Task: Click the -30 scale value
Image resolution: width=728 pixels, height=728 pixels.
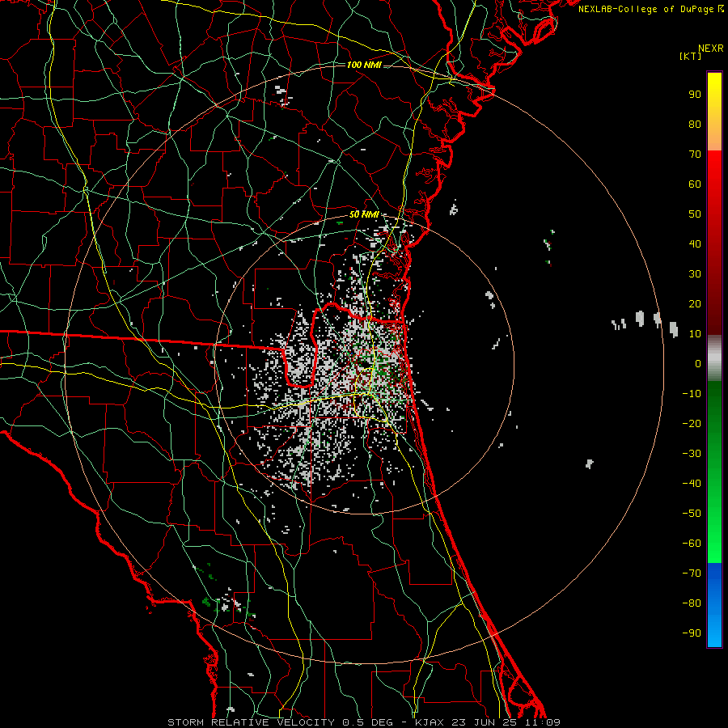Action: pos(692,454)
